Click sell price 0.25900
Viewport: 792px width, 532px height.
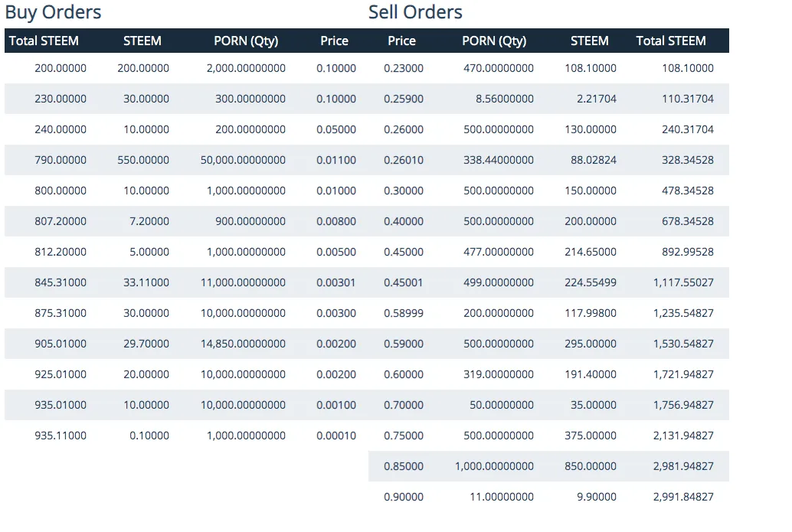click(404, 99)
